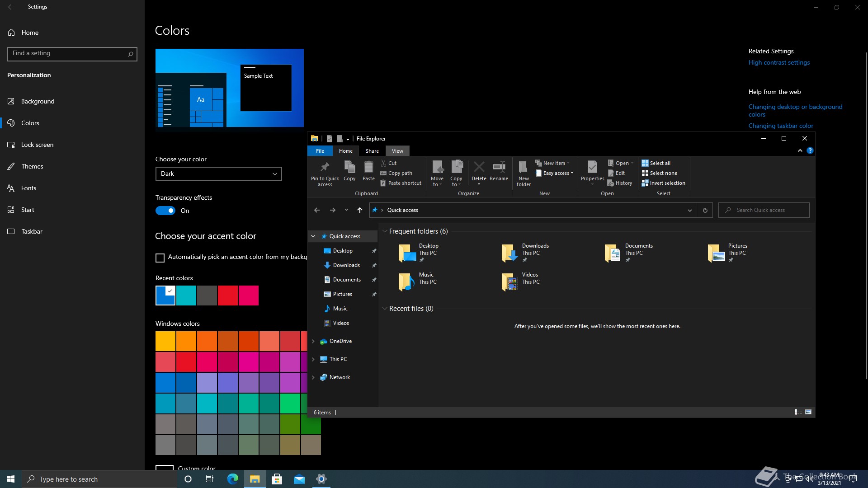Click the File Explorer help question mark

tap(810, 150)
